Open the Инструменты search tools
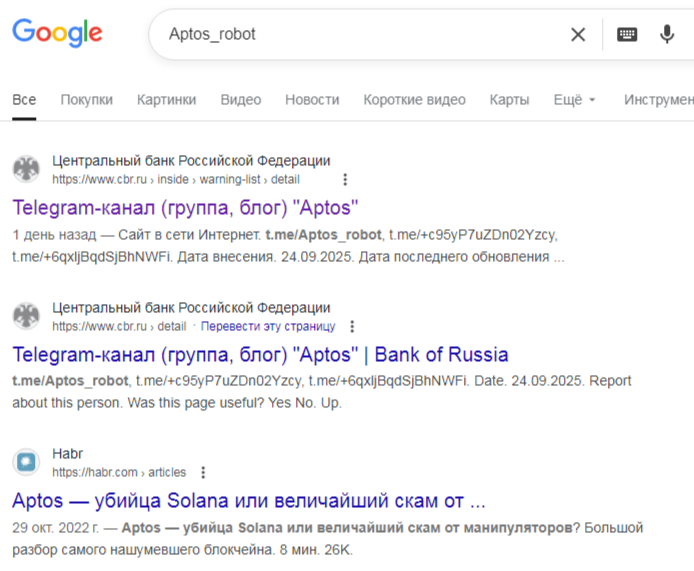The width and height of the screenshot is (694, 571). [659, 100]
